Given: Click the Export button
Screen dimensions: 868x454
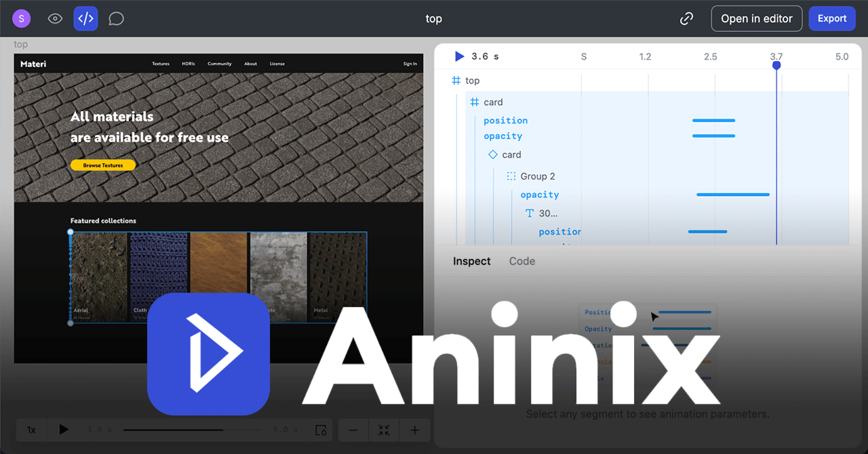Looking at the screenshot, I should point(832,18).
